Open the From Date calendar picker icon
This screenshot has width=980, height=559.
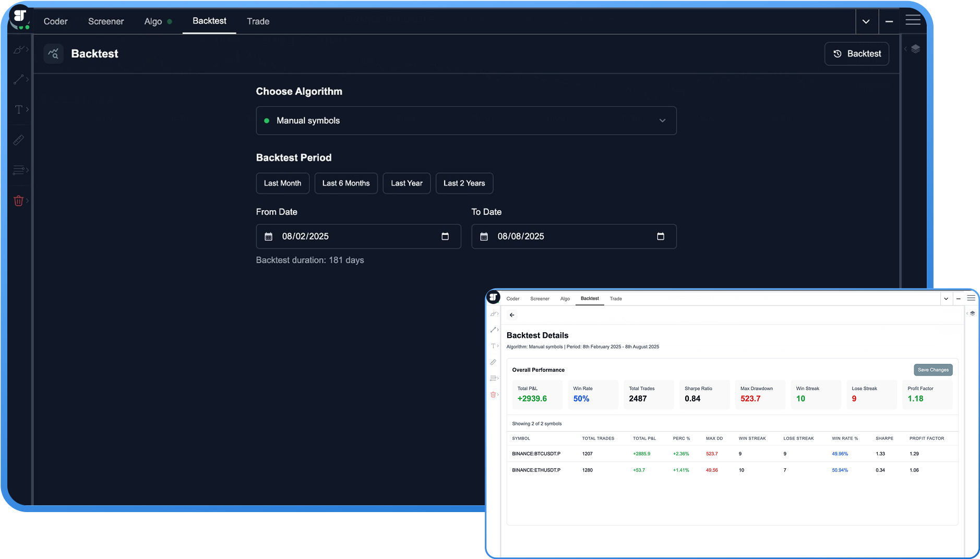(445, 236)
